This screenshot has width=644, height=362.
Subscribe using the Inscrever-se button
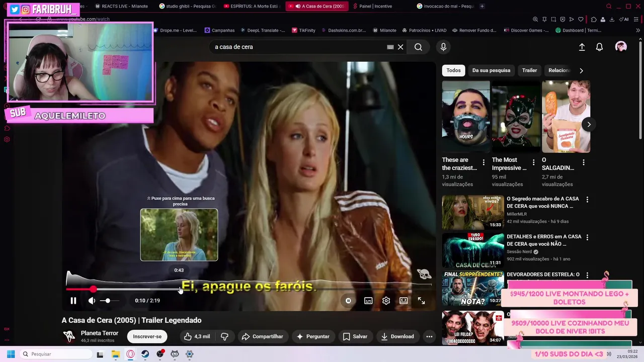click(x=147, y=336)
